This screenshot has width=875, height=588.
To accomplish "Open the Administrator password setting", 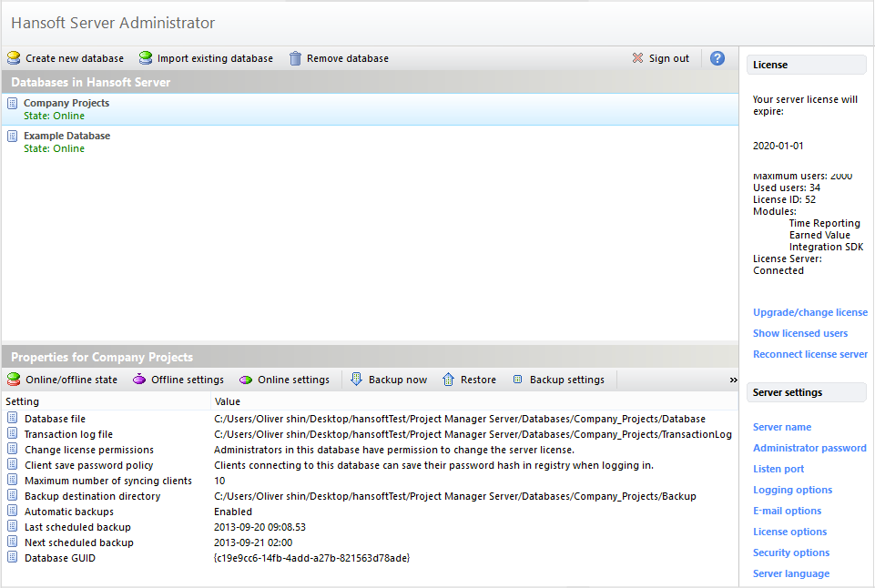I will pyautogui.click(x=809, y=448).
